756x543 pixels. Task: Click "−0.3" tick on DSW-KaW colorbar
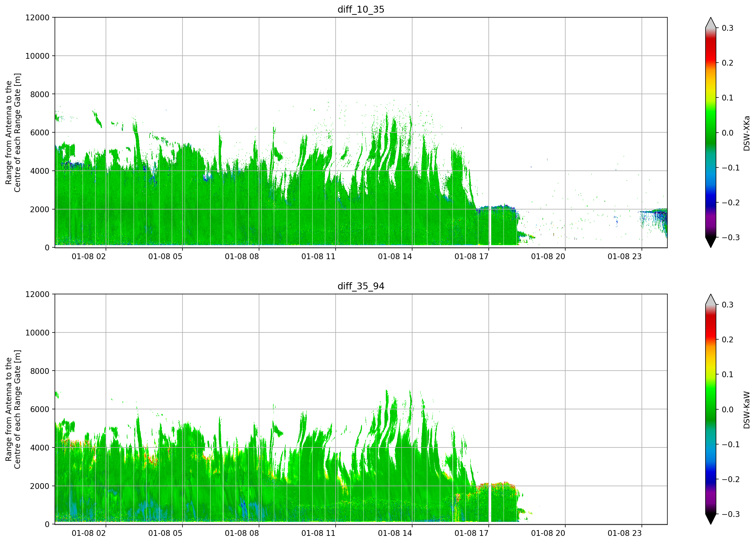pos(731,514)
